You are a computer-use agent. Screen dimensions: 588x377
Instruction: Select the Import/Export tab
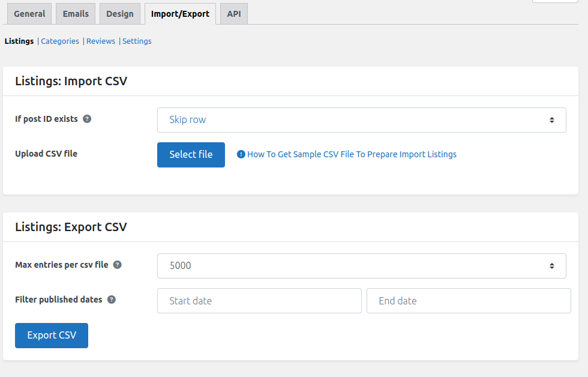[180, 14]
